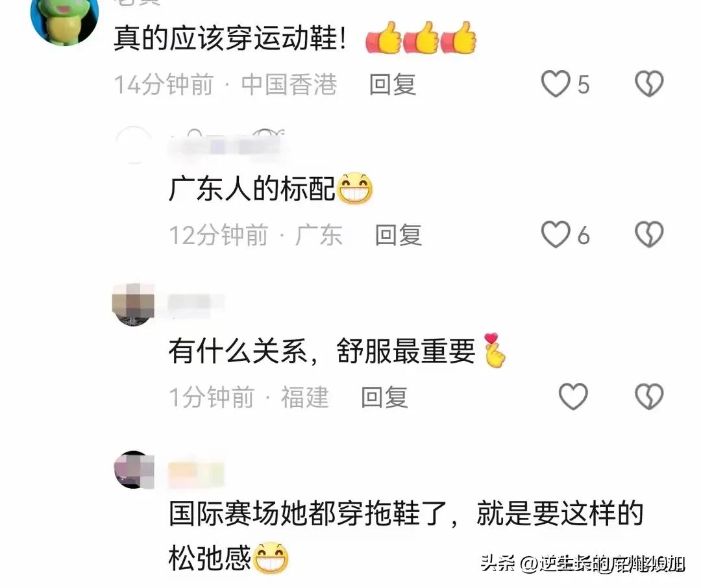The height and width of the screenshot is (588, 701).
Task: Reply to the 福建 comment
Action: [x=384, y=397]
